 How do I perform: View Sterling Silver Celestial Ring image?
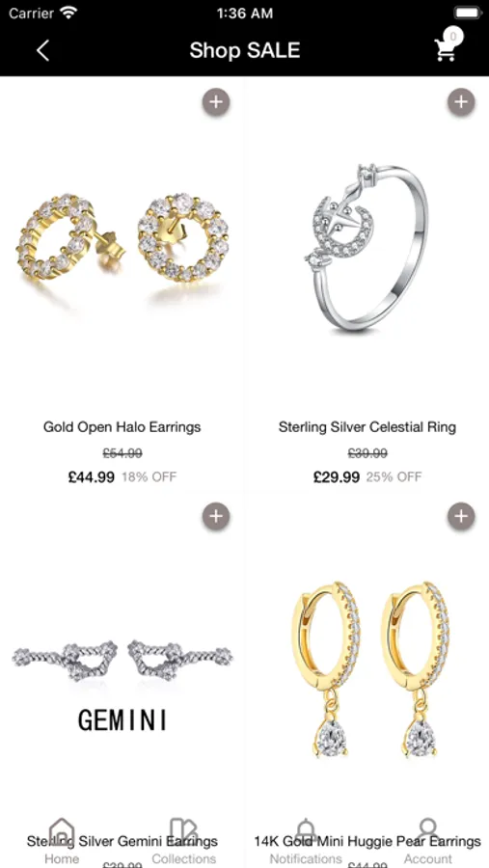coord(367,248)
